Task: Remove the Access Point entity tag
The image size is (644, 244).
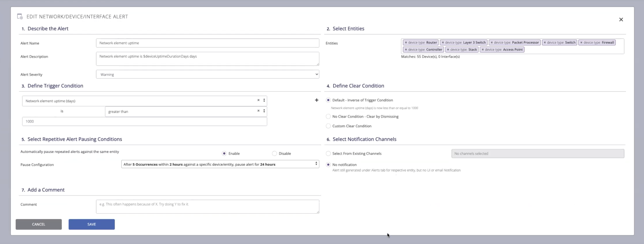Action: (x=483, y=50)
